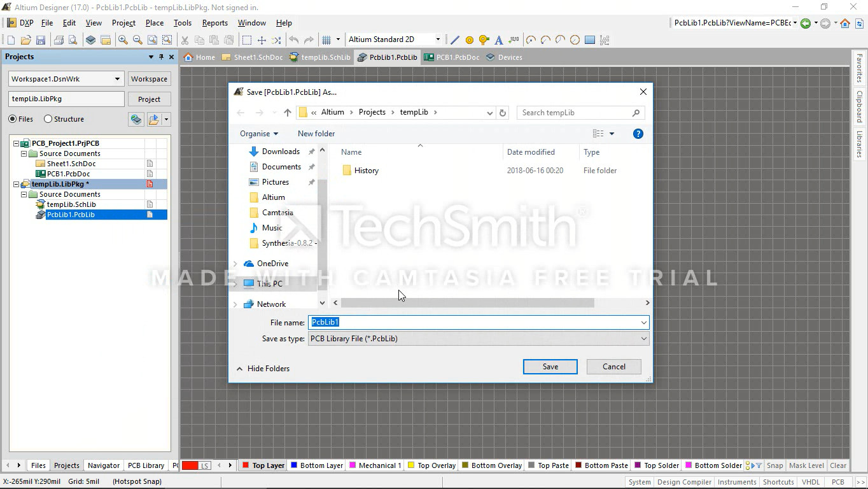This screenshot has width=868, height=489.
Task: Open the History folder in file list
Action: tap(366, 171)
